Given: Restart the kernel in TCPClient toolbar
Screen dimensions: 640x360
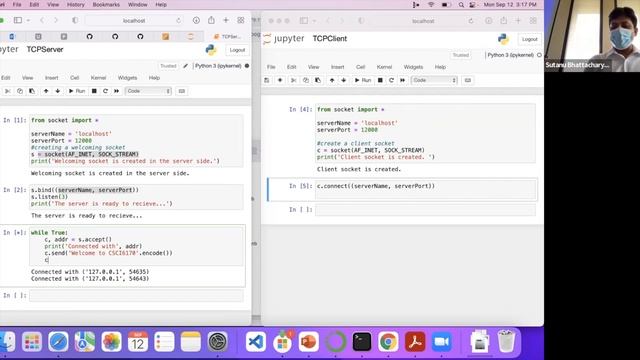Looking at the screenshot, I should tap(391, 80).
